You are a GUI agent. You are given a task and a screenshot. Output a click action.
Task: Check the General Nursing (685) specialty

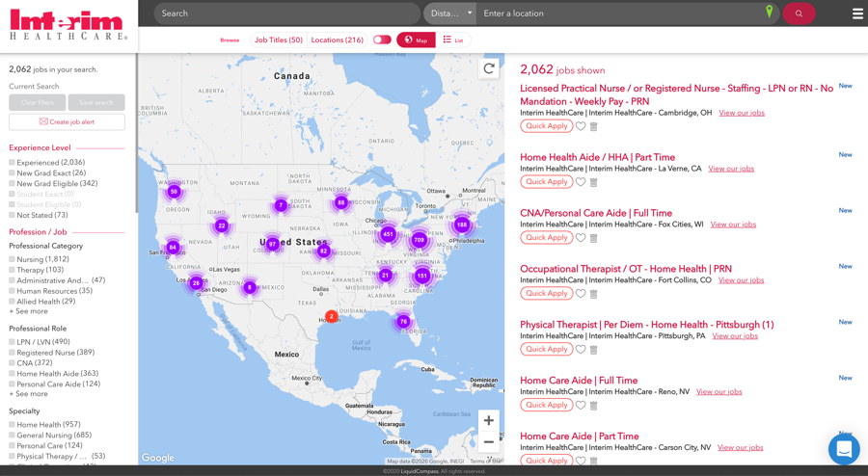(x=12, y=436)
